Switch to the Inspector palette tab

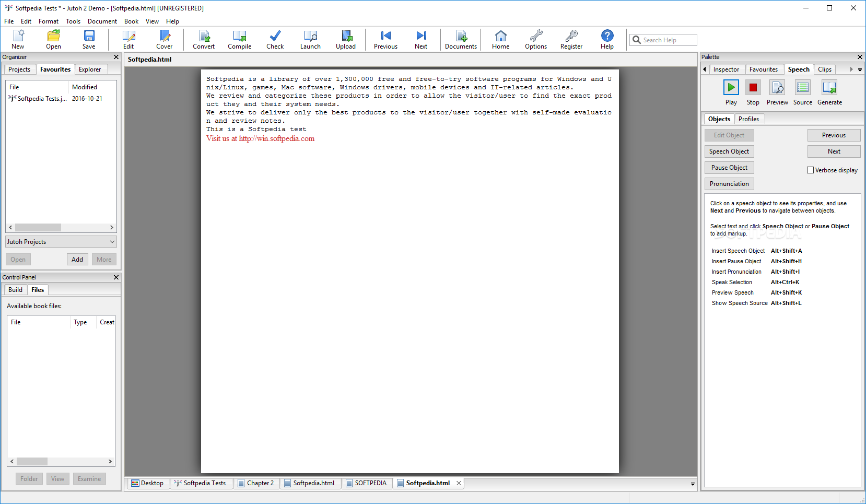coord(727,69)
